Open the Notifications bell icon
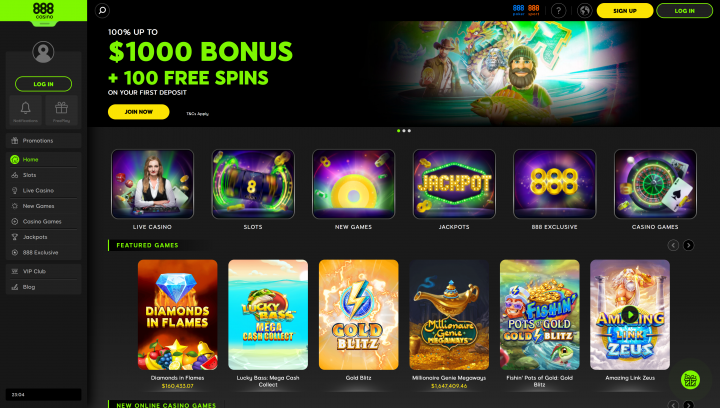Image resolution: width=720 pixels, height=408 pixels. (x=25, y=111)
